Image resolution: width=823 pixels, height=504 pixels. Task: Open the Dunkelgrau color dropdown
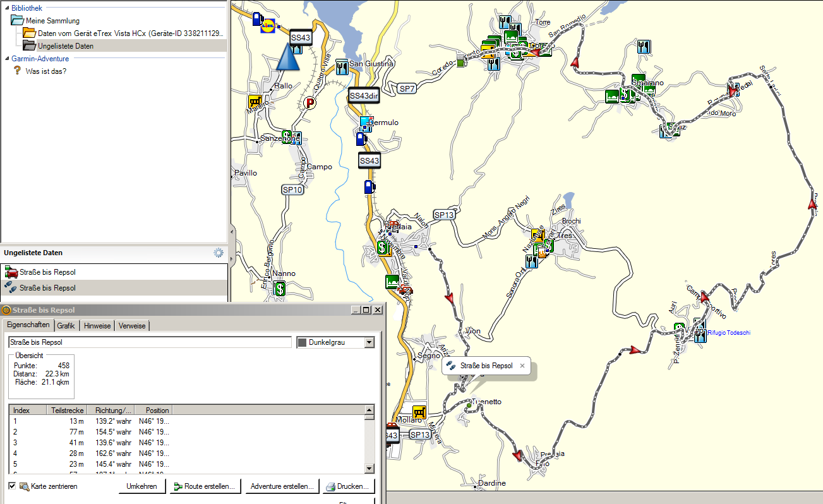click(369, 342)
